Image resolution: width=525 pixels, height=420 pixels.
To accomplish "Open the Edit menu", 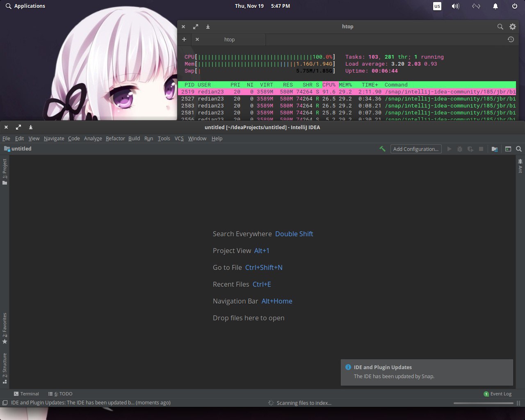I will coord(19,138).
